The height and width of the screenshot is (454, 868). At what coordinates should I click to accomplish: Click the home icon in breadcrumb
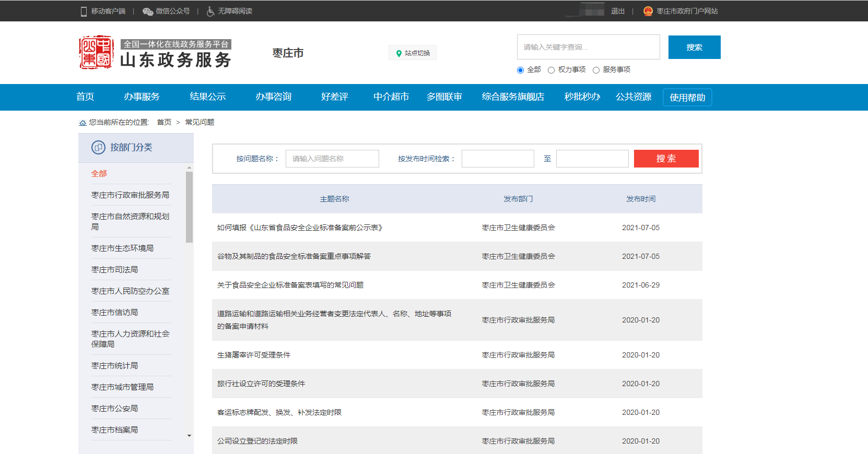pos(83,123)
